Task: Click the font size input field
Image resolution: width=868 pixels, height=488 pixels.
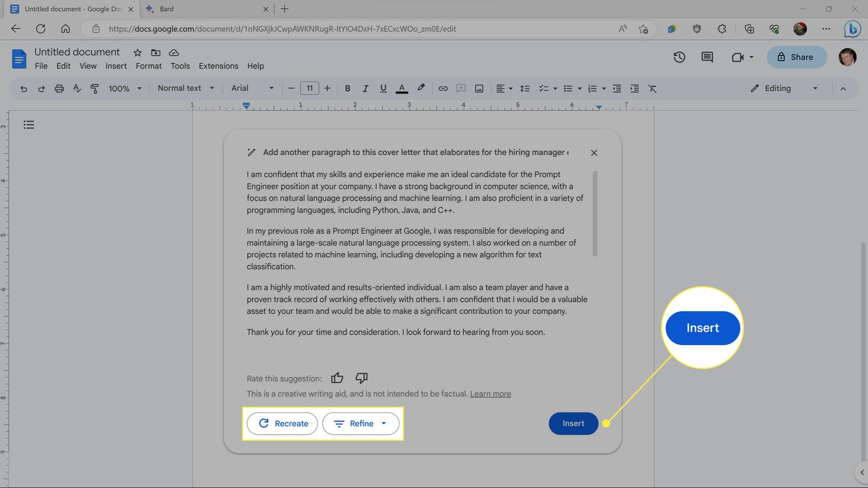Action: (x=310, y=88)
